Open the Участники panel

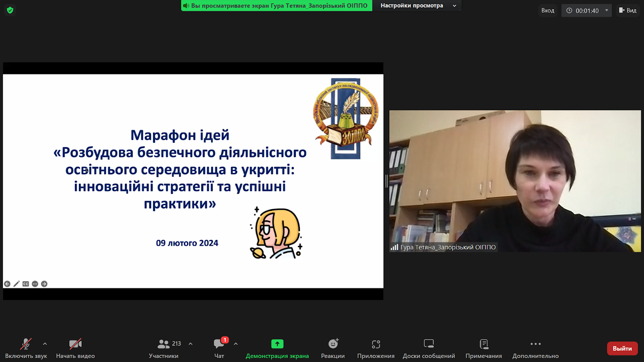tap(163, 349)
